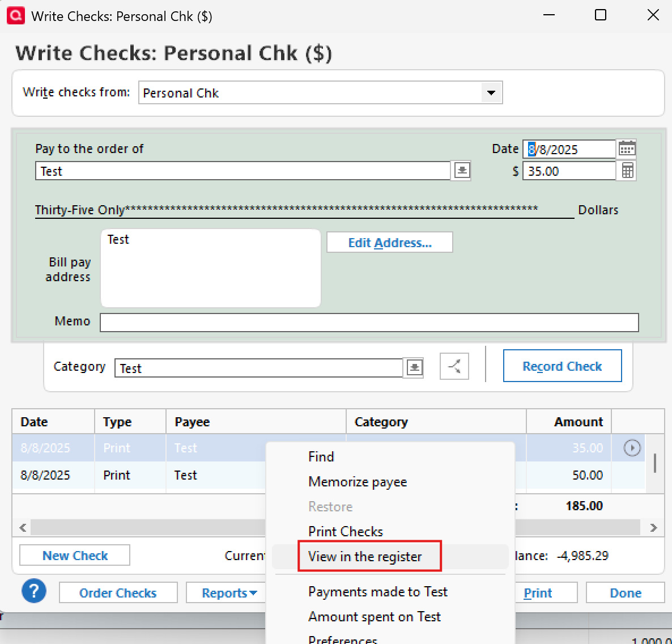Click the vertical scrollbar thumb of check list

(x=654, y=463)
